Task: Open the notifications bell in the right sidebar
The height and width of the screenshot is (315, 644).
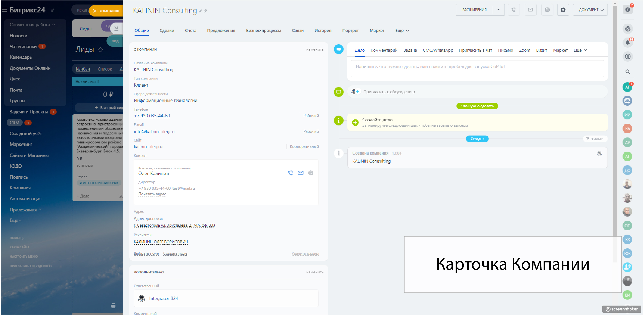Action: [627, 42]
